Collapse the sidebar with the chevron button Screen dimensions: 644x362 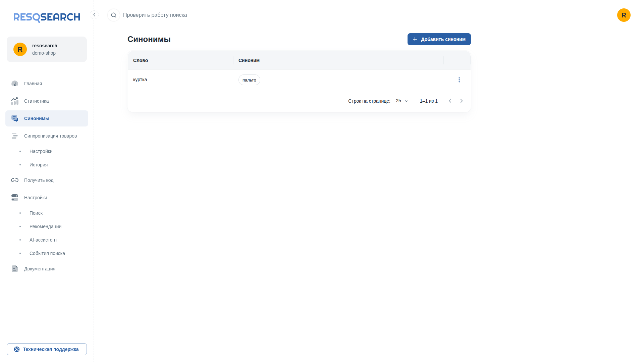[x=94, y=15]
